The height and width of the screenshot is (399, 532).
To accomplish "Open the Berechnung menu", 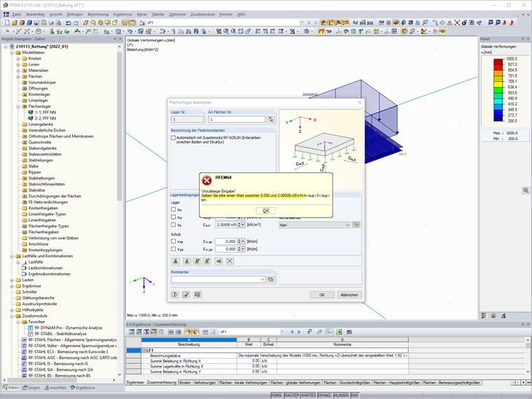I will point(98,14).
